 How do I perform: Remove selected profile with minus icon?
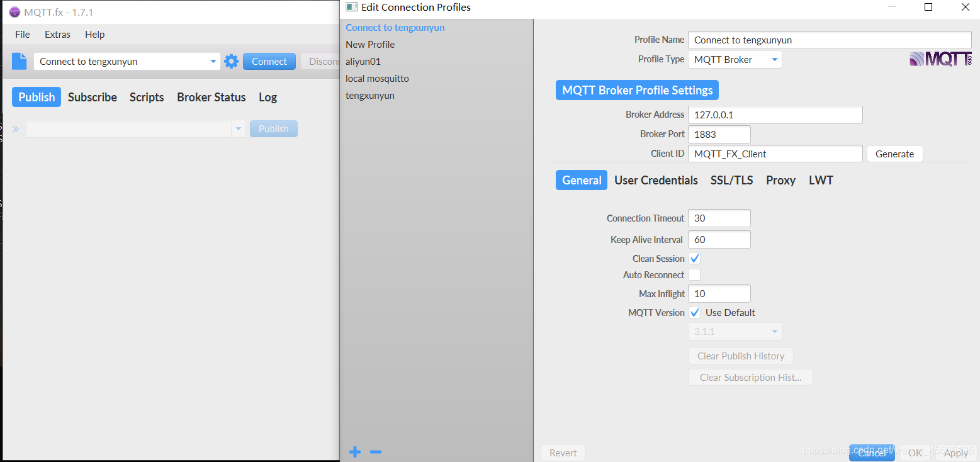click(x=376, y=452)
